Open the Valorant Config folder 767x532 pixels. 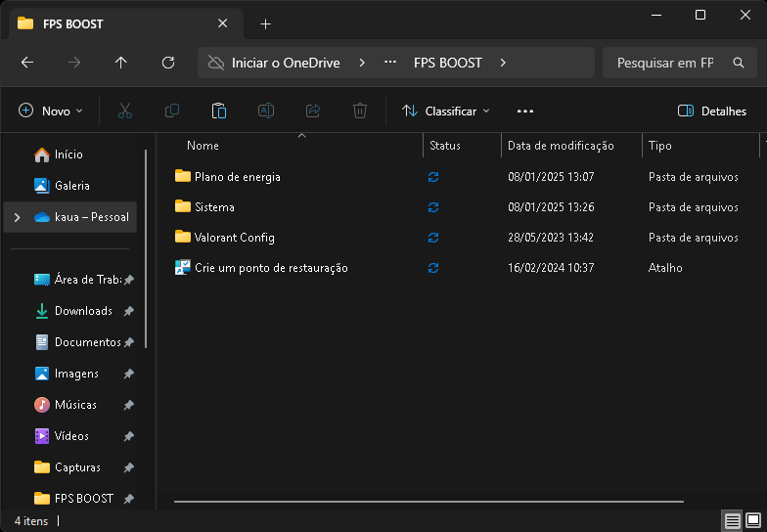click(234, 238)
